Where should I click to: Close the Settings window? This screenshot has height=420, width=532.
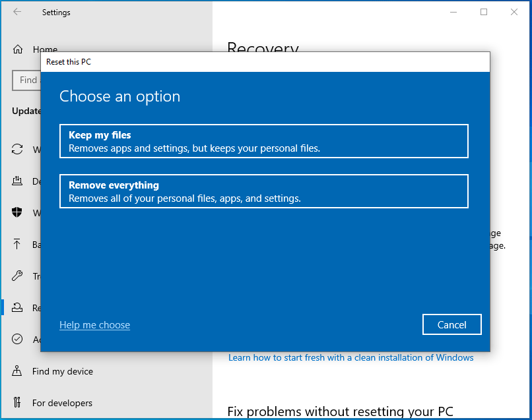coord(514,13)
